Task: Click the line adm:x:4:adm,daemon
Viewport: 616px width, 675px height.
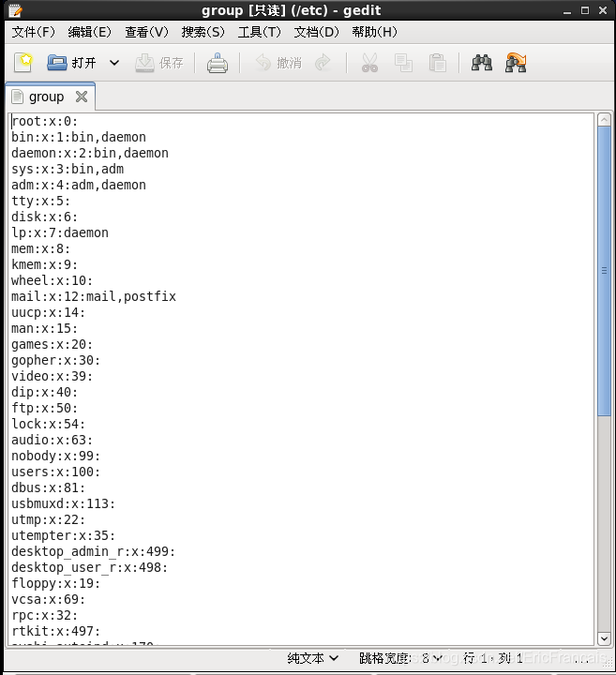Action: pyautogui.click(x=79, y=185)
